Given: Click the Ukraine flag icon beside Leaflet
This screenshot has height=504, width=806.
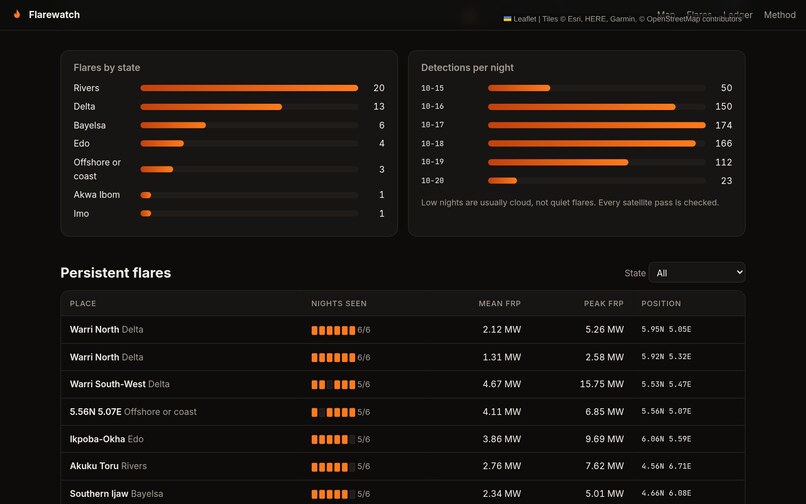Looking at the screenshot, I should coord(507,19).
